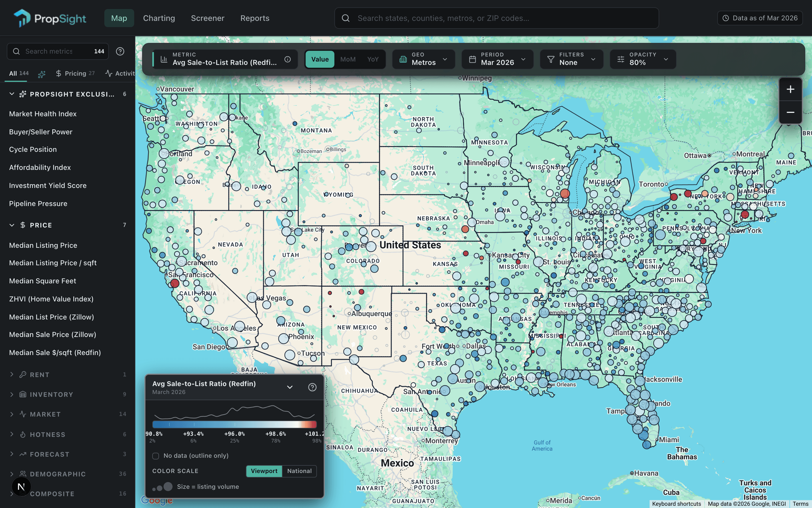Click the flame icon next to Hotness
Screen dimensions: 812x508
23,434
